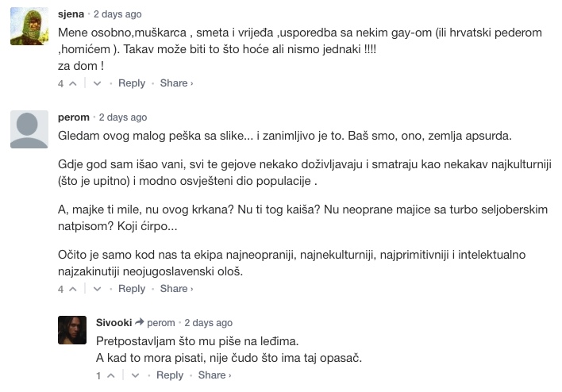Click perom's default gray avatar
Viewport: 562px width, 392px height.
30,130
